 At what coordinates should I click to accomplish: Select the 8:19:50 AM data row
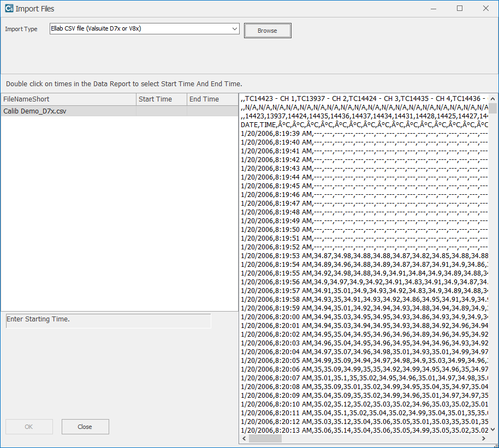[x=364, y=229]
